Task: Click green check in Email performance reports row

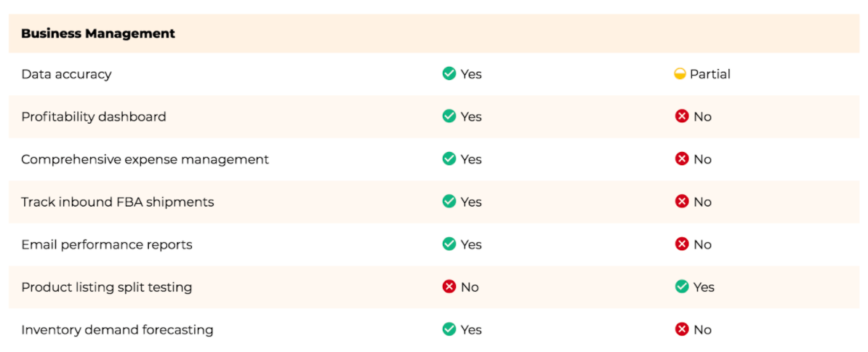Action: point(449,244)
